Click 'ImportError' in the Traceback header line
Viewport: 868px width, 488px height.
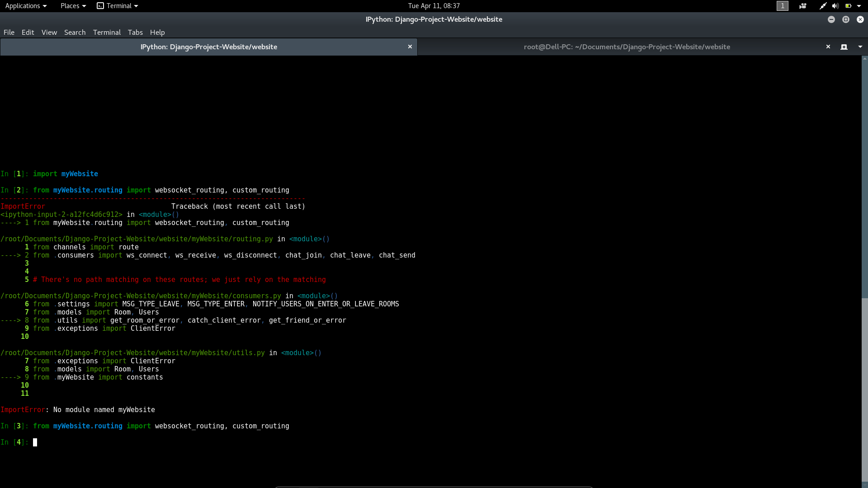pos(23,206)
